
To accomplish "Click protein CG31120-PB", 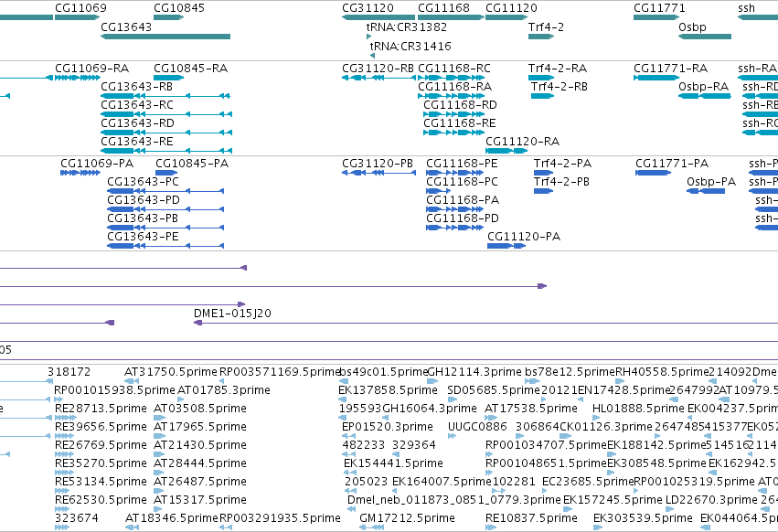I will pyautogui.click(x=378, y=164).
